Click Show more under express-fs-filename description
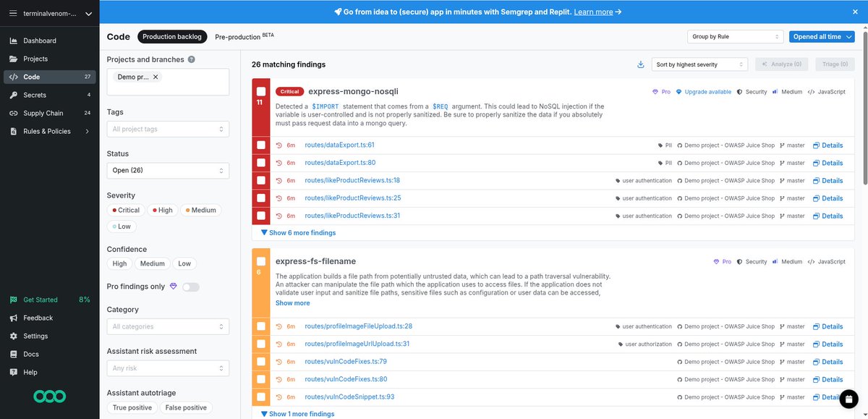The image size is (868, 419). (292, 303)
